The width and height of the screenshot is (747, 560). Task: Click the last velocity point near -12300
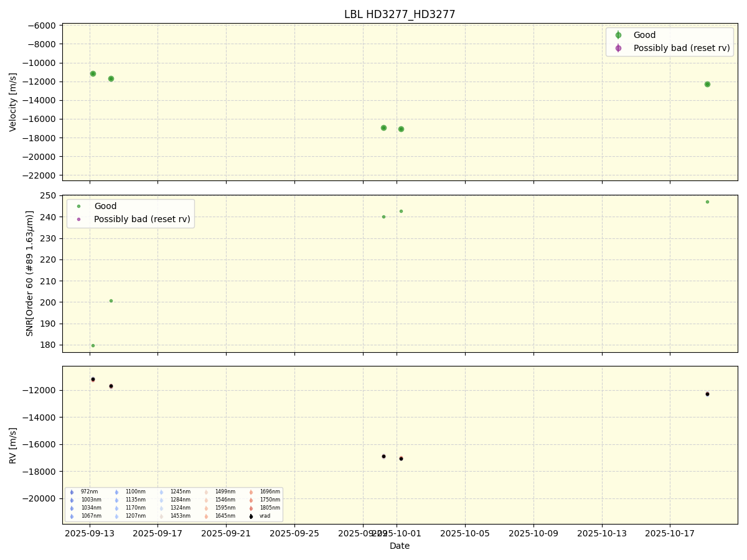(707, 84)
